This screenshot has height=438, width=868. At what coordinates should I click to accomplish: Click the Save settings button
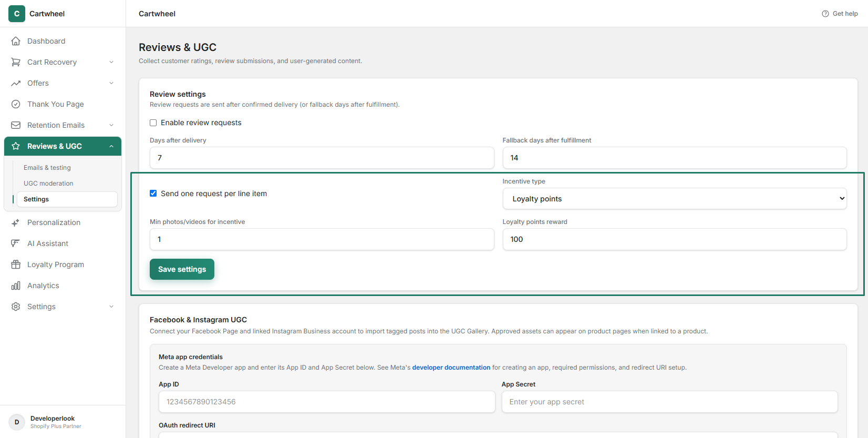tap(182, 269)
